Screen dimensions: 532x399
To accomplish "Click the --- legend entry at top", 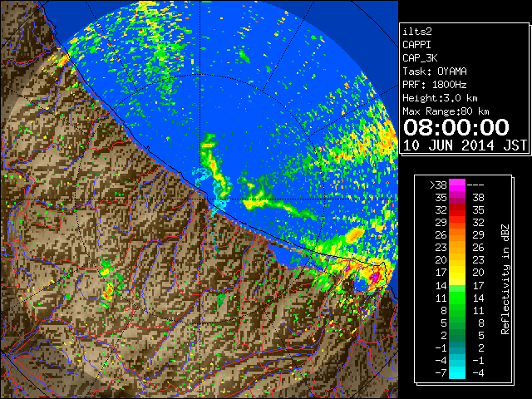I will [475, 185].
